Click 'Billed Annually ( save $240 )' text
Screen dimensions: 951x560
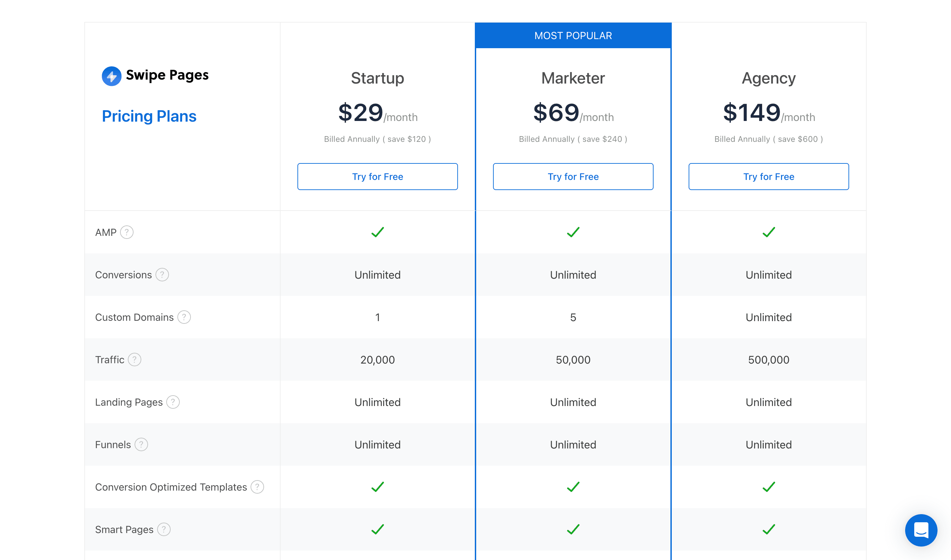[x=573, y=139]
